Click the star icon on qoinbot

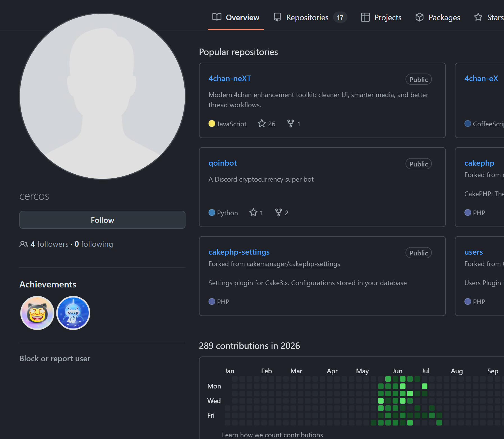(253, 212)
